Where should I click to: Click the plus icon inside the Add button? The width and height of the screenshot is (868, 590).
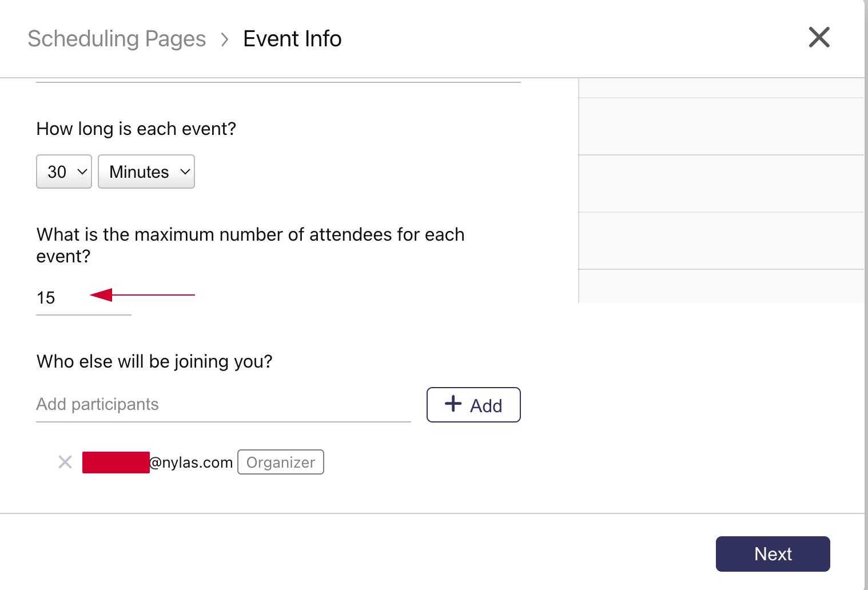(x=453, y=404)
